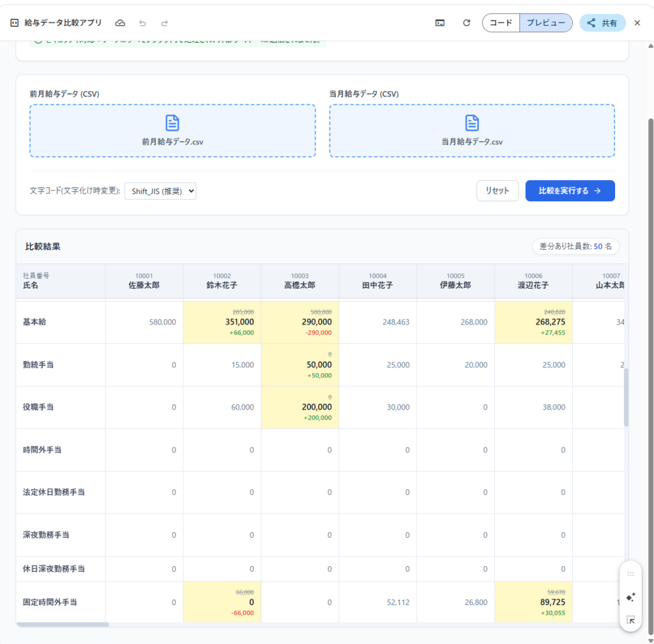The width and height of the screenshot is (654, 644).
Task: Reload the preview with the refresh icon
Action: [466, 23]
